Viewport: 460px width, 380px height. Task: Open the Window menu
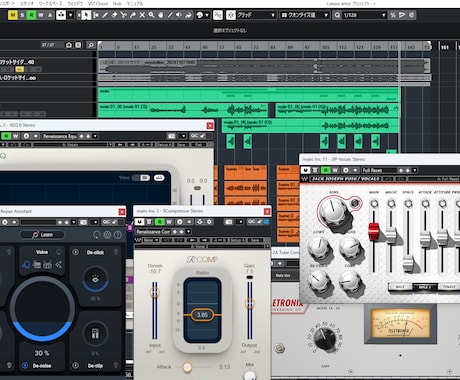[75, 3]
